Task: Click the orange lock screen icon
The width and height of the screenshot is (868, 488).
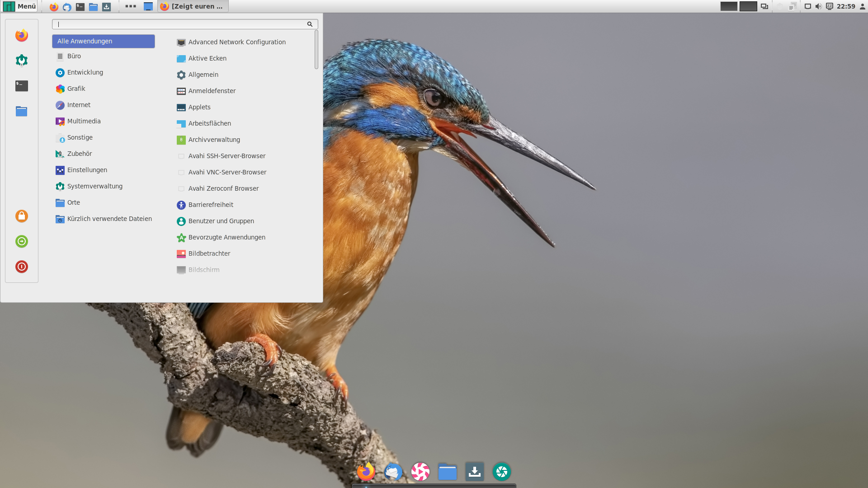Action: (21, 216)
